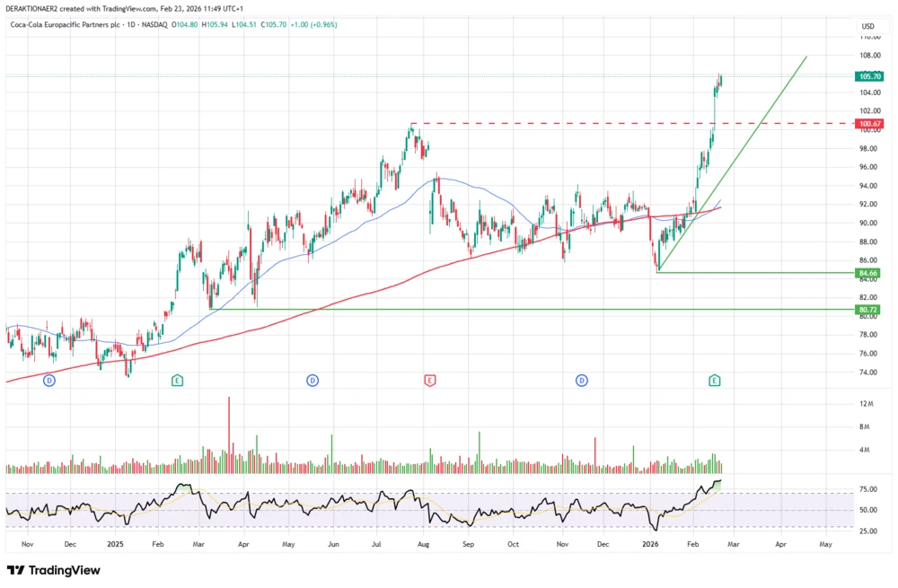Click the teal 105.70 current price tag
Screen dimensions: 898x588
pos(867,77)
